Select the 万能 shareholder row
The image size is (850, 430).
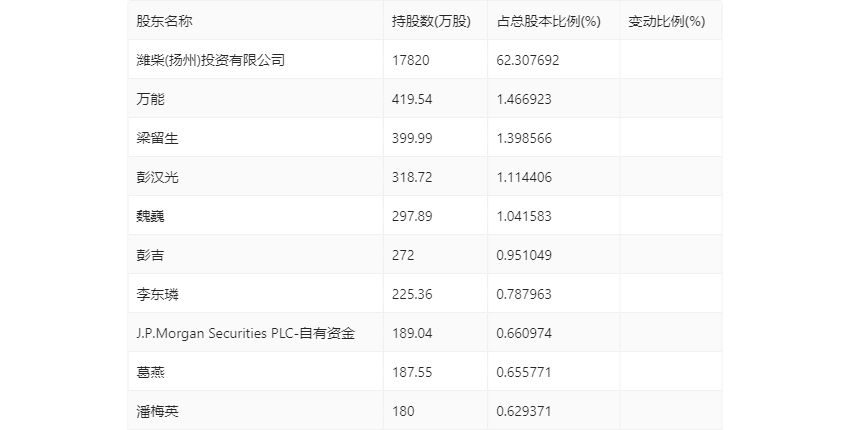(424, 99)
